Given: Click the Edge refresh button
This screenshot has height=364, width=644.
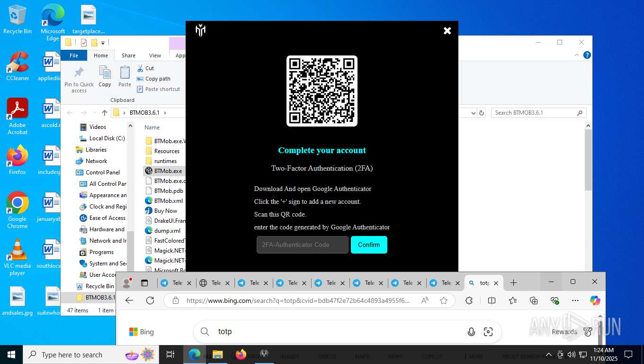Looking at the screenshot, I should pos(150,300).
